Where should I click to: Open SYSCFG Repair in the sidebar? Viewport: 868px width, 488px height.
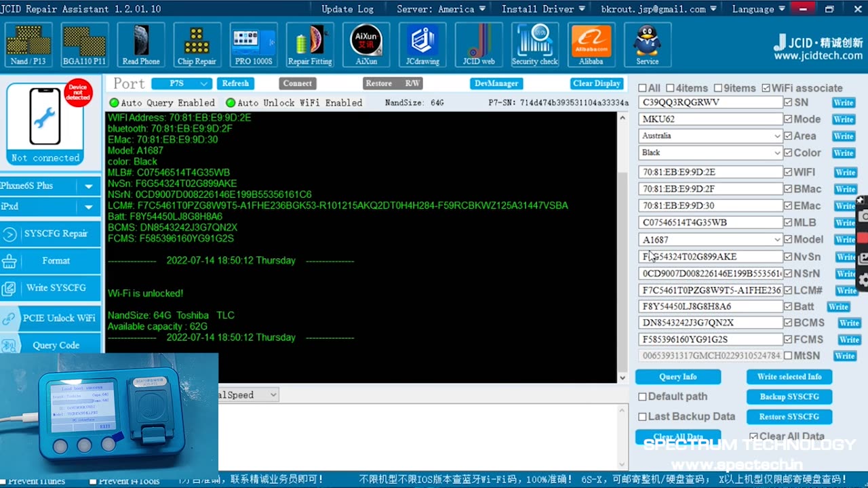[x=50, y=234]
